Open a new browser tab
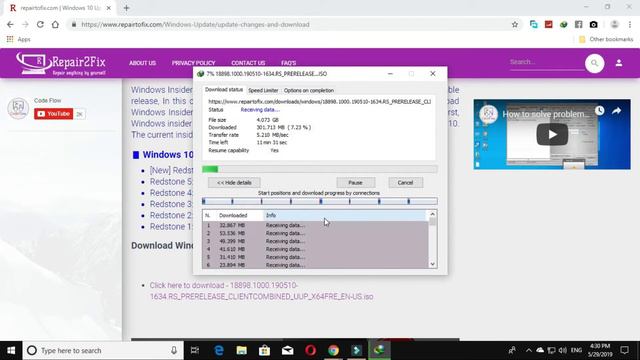Screen dimensions: 640x360 pyautogui.click(x=127, y=8)
